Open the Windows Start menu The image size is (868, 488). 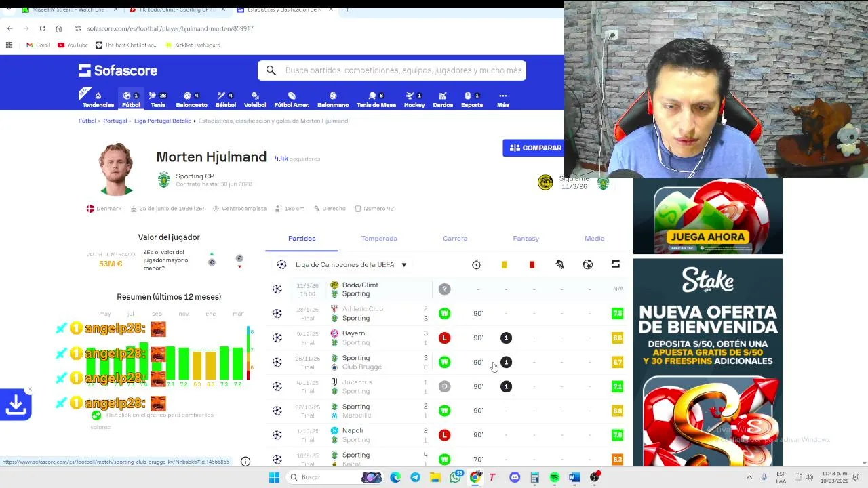point(274,477)
